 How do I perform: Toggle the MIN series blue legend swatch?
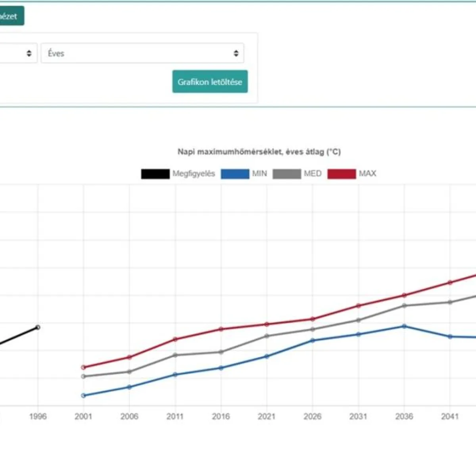coord(235,174)
